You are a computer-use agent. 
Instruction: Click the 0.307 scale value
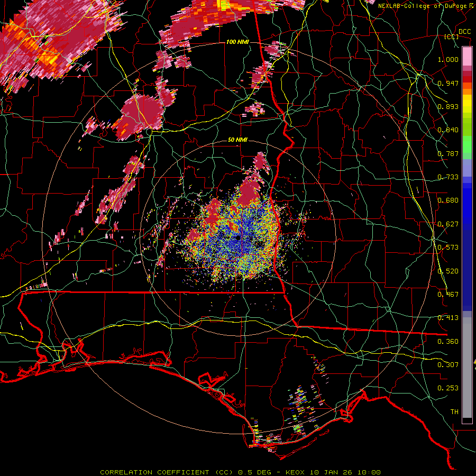[448, 365]
